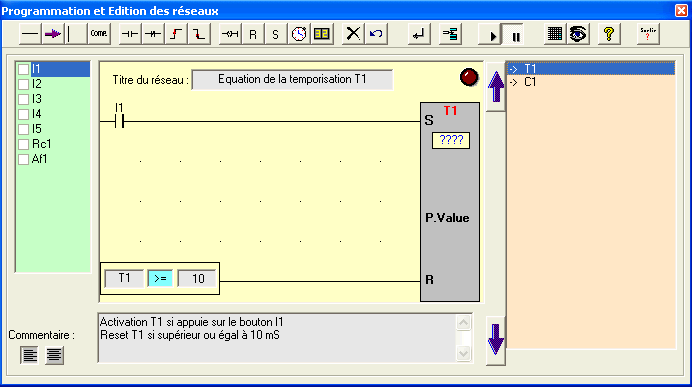Pause the simulation

point(513,34)
